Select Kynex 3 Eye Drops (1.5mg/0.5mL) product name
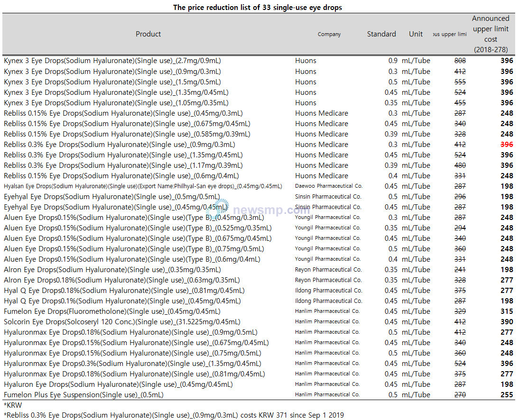518x420 pixels. (112, 82)
